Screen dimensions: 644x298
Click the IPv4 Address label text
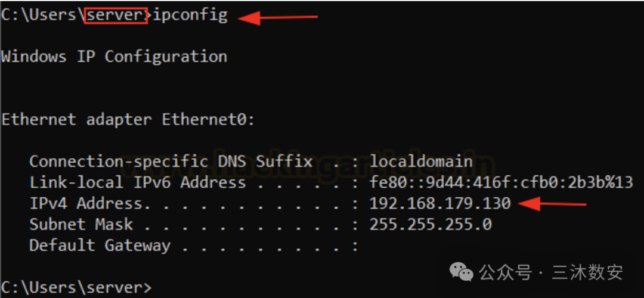pyautogui.click(x=86, y=204)
